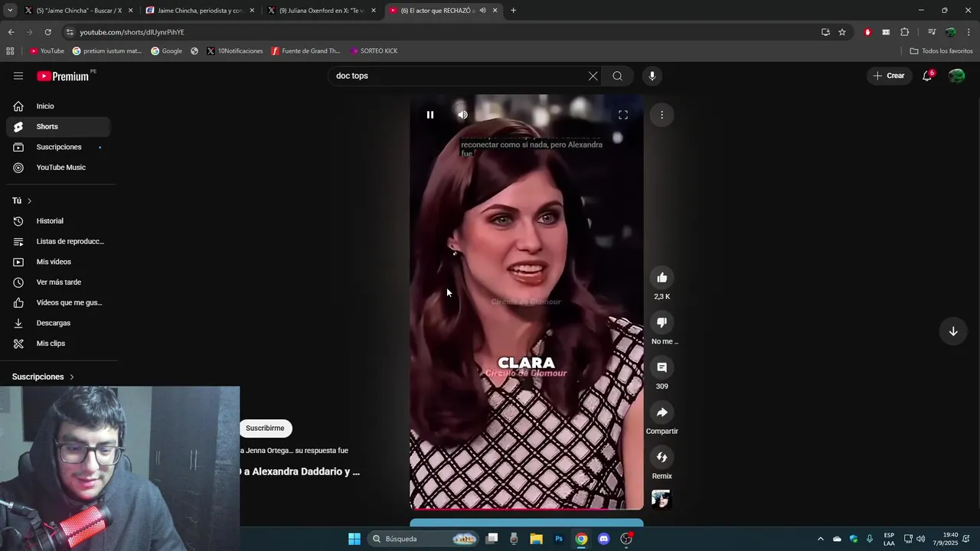Open Photoshop from taskbar
This screenshot has width=980, height=551.
coord(559,539)
